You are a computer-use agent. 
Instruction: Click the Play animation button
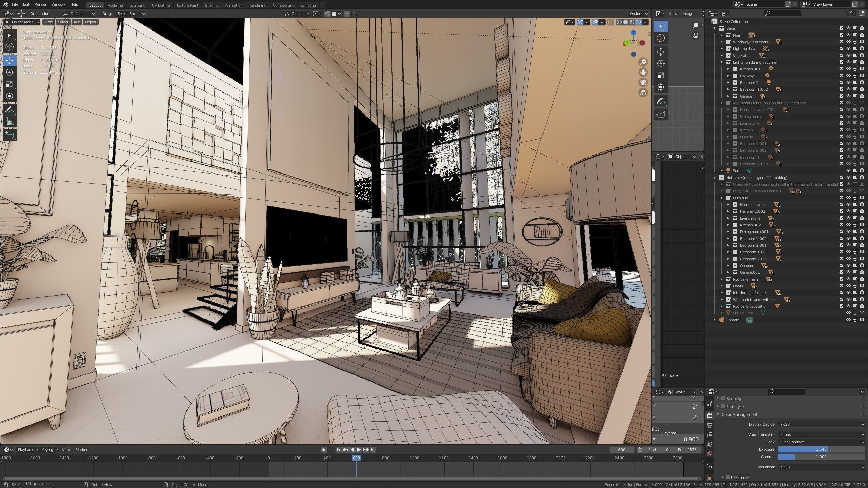pyautogui.click(x=359, y=450)
